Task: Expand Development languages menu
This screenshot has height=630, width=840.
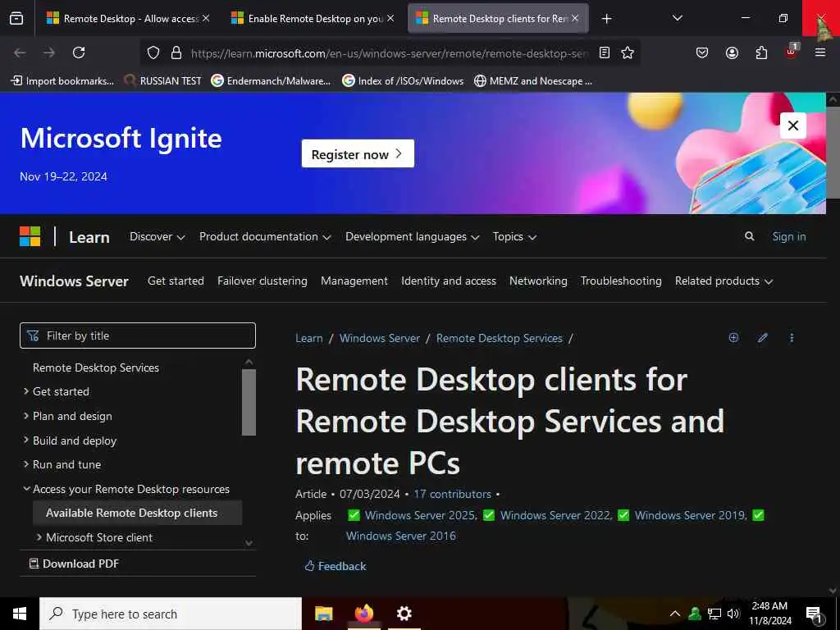Action: click(412, 236)
